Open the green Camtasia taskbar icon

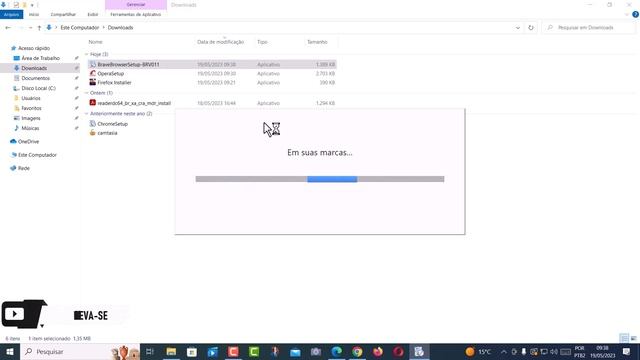point(254,351)
